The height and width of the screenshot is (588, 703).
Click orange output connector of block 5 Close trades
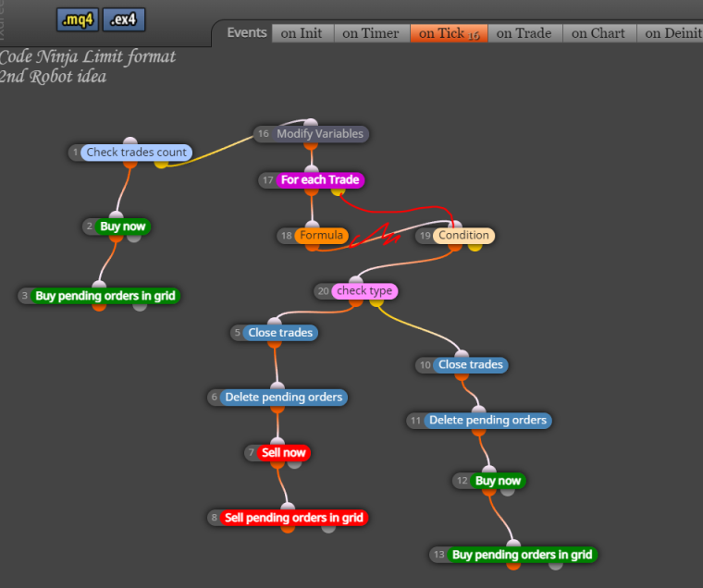tap(275, 344)
